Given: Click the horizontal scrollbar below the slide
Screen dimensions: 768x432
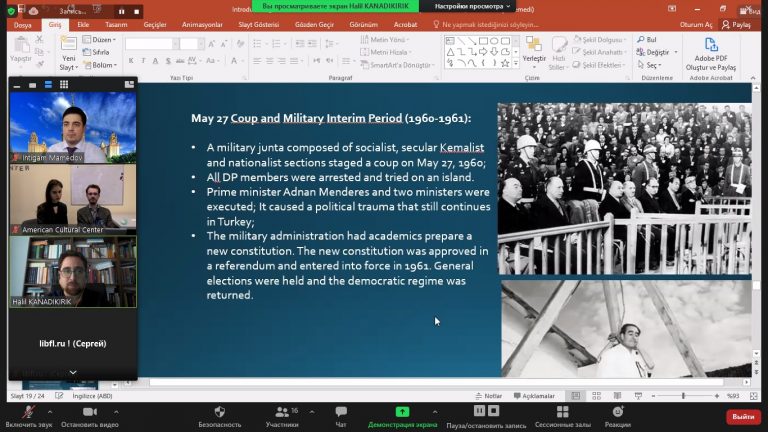Looking at the screenshot, I should pyautogui.click(x=450, y=383).
